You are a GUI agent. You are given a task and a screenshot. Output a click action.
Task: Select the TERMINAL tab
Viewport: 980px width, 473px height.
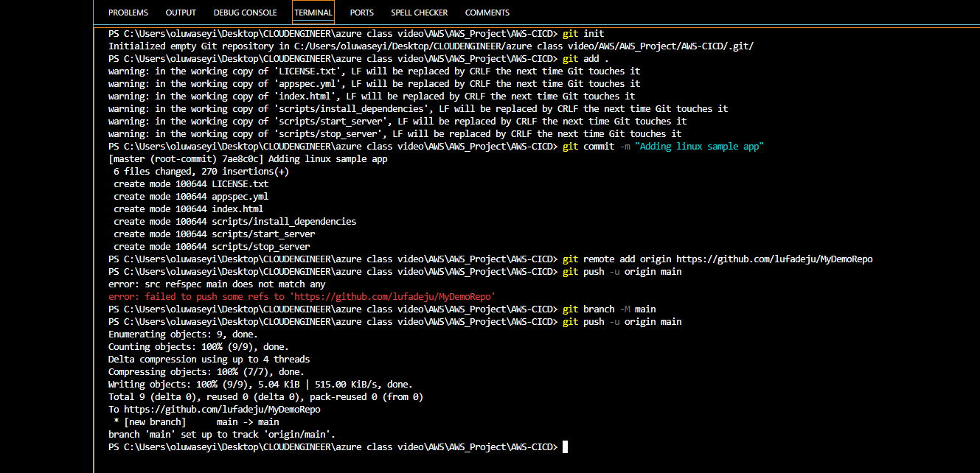click(x=313, y=13)
